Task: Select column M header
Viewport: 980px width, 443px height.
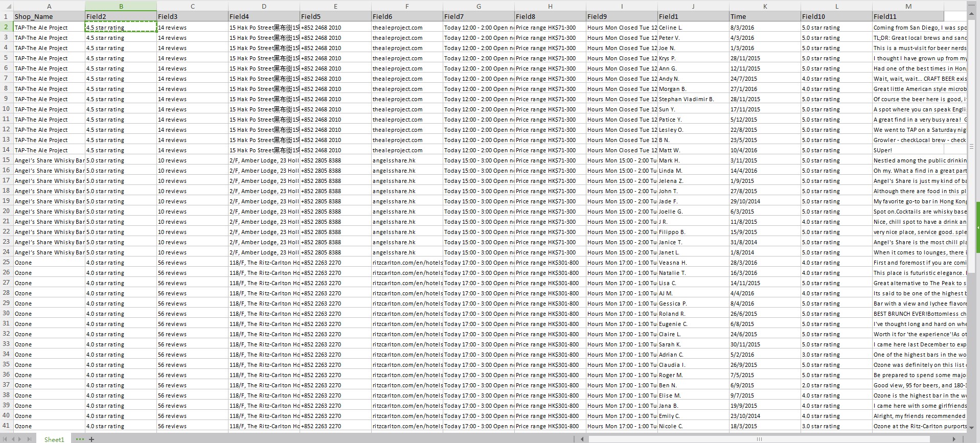Action: (908, 6)
